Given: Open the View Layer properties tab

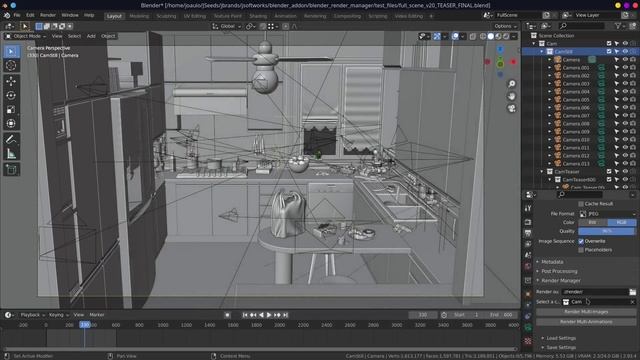Looking at the screenshot, I should (528, 244).
